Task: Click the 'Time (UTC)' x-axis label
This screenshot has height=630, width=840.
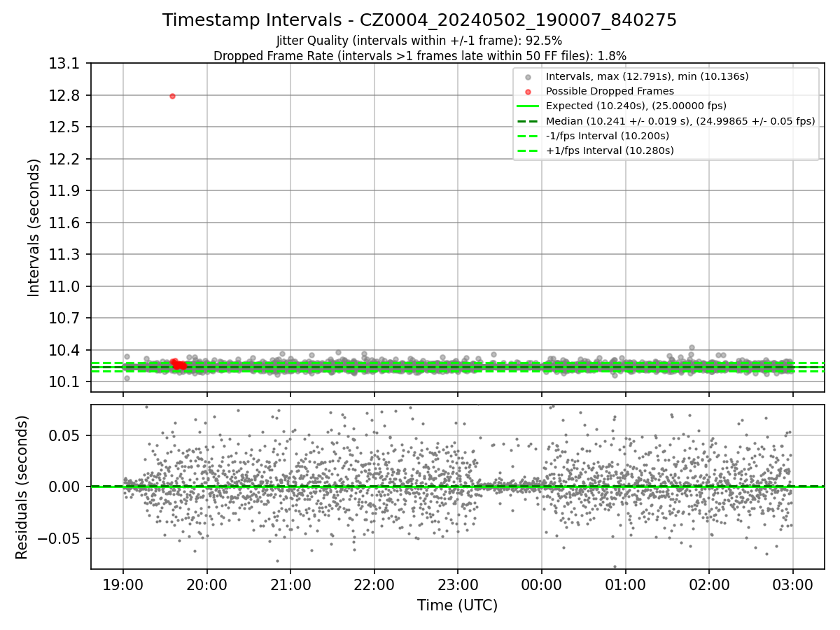Action: coord(457,605)
